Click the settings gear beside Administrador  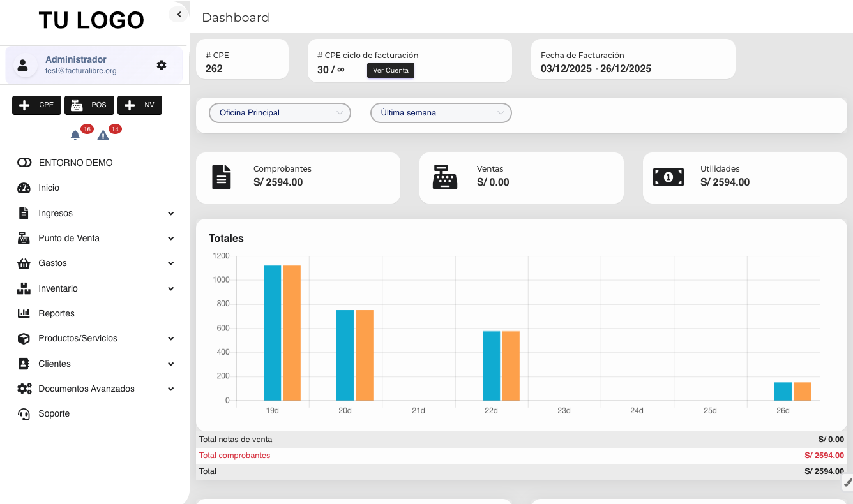162,65
